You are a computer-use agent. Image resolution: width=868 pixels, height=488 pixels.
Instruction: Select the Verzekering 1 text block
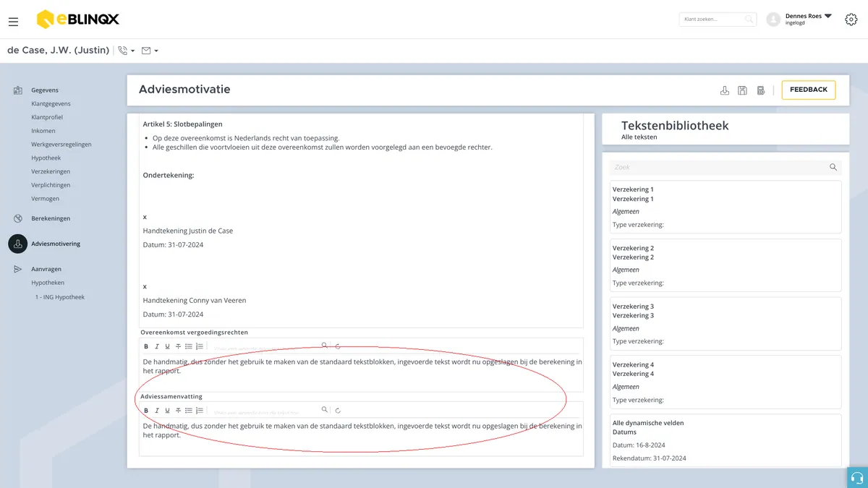pos(726,207)
